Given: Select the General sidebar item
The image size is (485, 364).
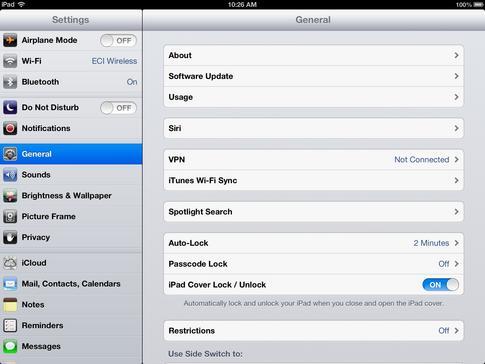Looking at the screenshot, I should tap(71, 154).
